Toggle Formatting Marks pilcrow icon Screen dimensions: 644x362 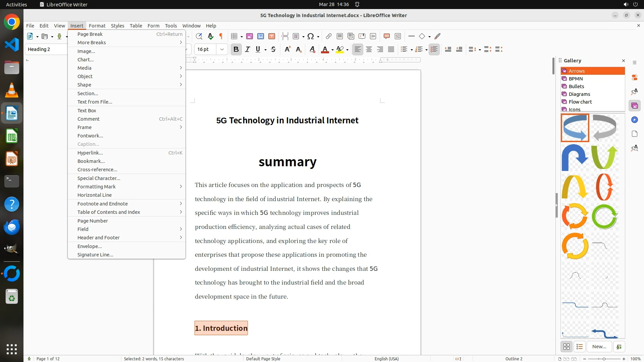221,36
